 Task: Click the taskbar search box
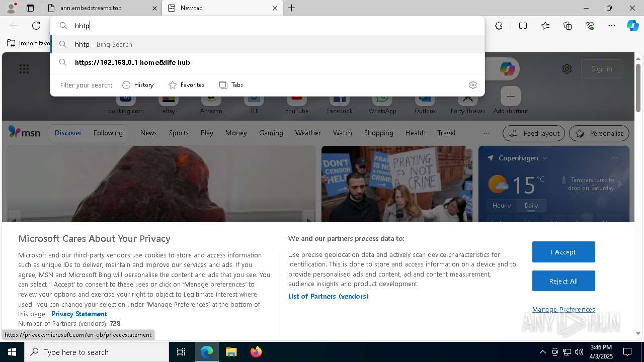97,352
